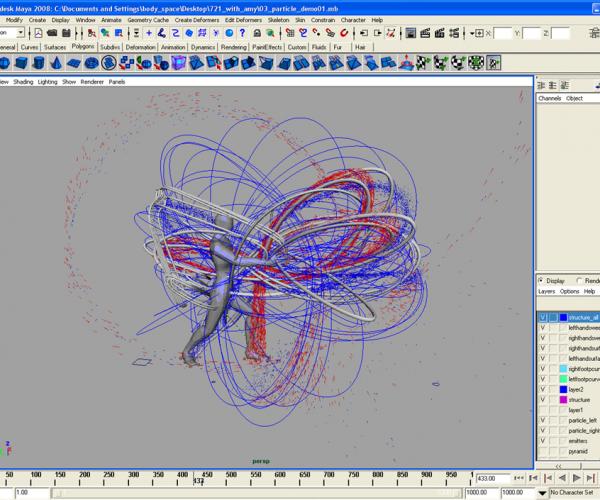Click the Channels button in channel box
600x500 pixels.
(x=549, y=98)
